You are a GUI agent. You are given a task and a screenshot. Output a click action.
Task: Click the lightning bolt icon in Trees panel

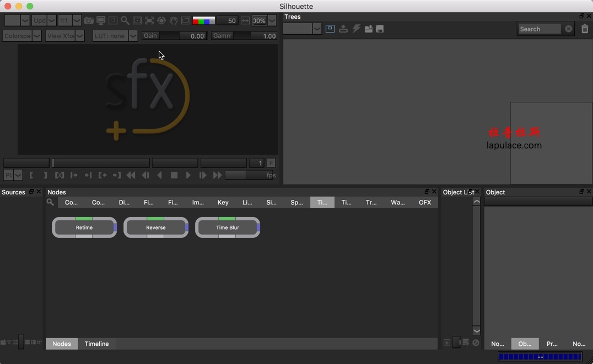tap(356, 29)
